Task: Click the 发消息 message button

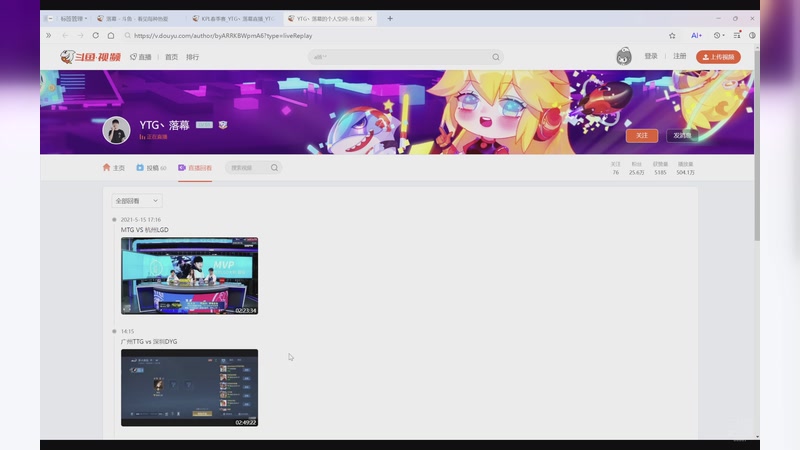Action: [682, 135]
